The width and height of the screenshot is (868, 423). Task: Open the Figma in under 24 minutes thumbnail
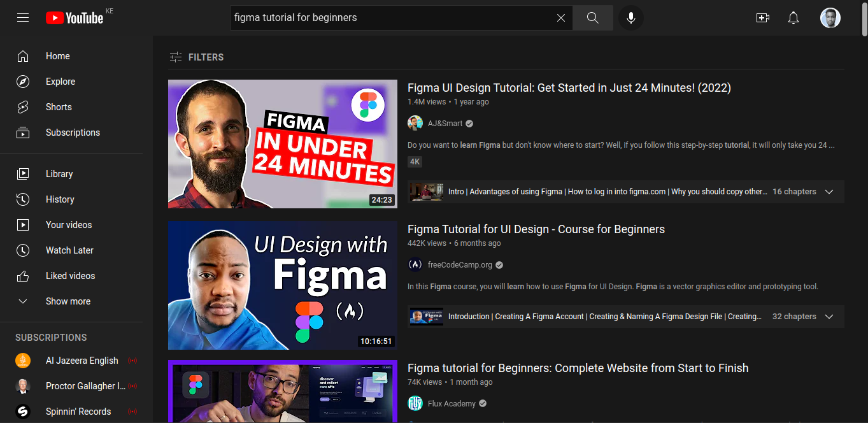coord(283,144)
